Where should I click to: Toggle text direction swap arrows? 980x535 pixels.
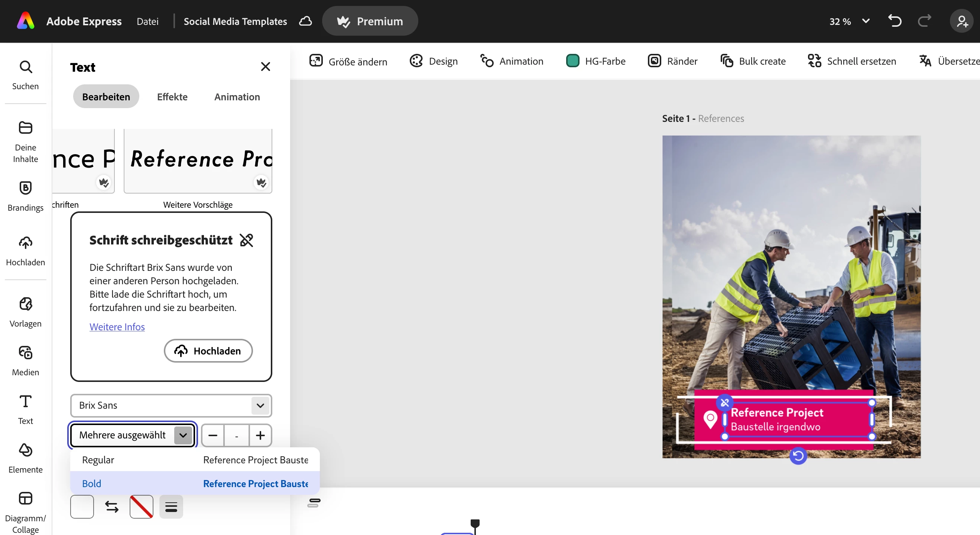coord(111,506)
